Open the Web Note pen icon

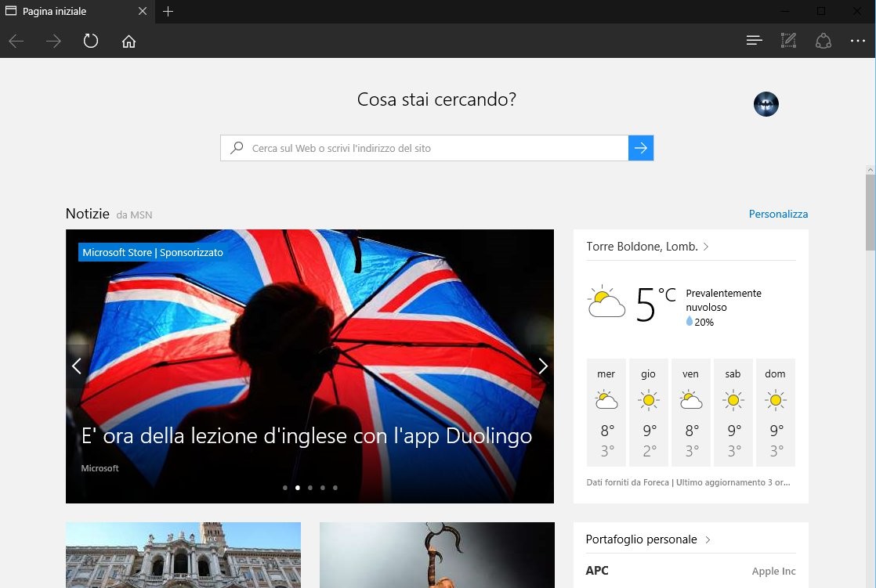pyautogui.click(x=788, y=41)
